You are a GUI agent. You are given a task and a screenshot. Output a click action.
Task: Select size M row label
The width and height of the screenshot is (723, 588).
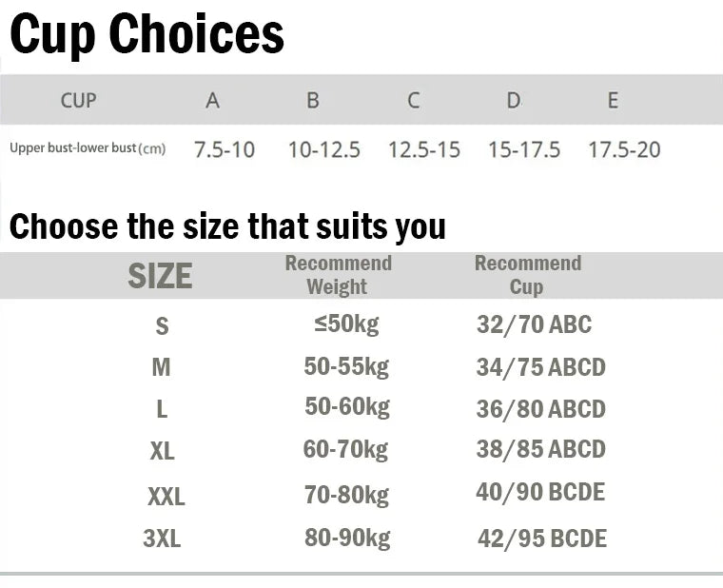pyautogui.click(x=161, y=367)
